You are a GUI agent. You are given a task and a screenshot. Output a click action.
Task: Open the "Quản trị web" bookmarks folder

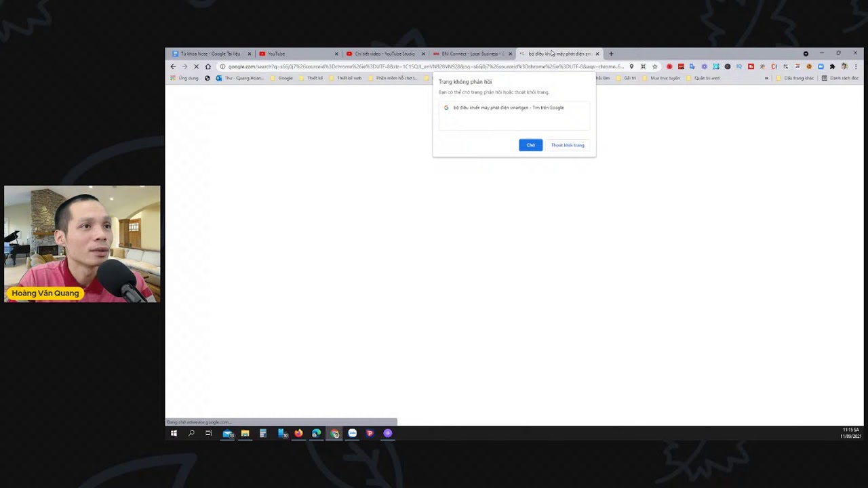click(x=703, y=78)
